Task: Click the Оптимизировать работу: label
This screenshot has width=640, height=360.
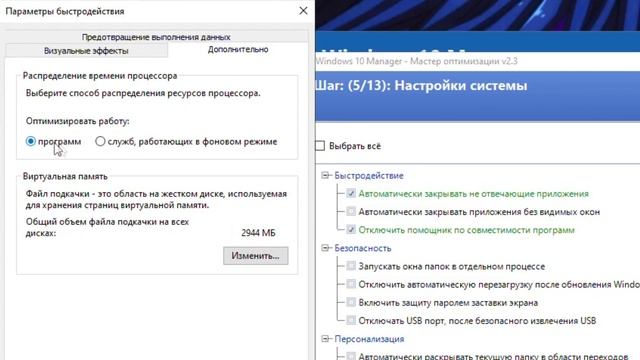Action: [x=78, y=121]
